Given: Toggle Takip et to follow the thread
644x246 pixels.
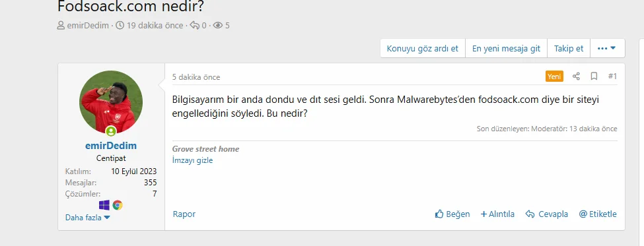Looking at the screenshot, I should [x=569, y=48].
